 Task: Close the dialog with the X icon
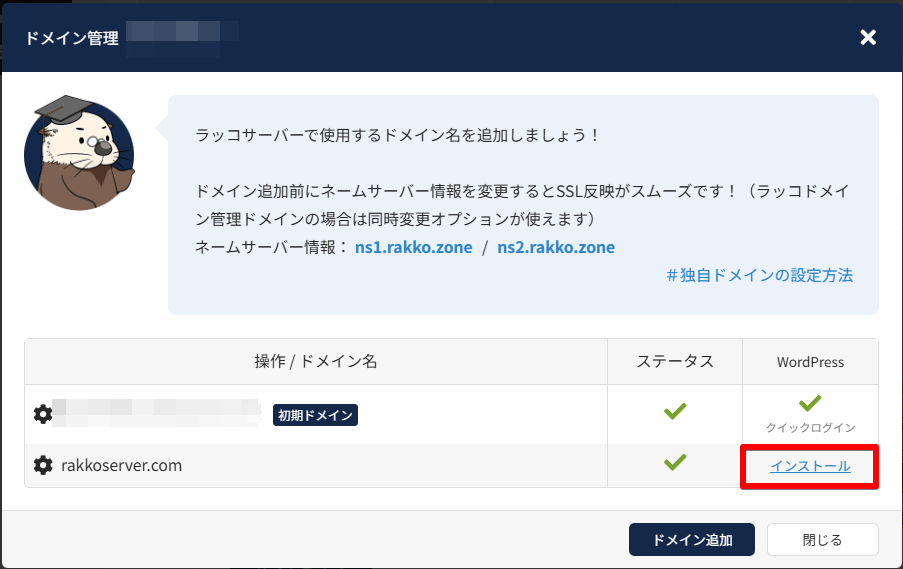(x=868, y=38)
